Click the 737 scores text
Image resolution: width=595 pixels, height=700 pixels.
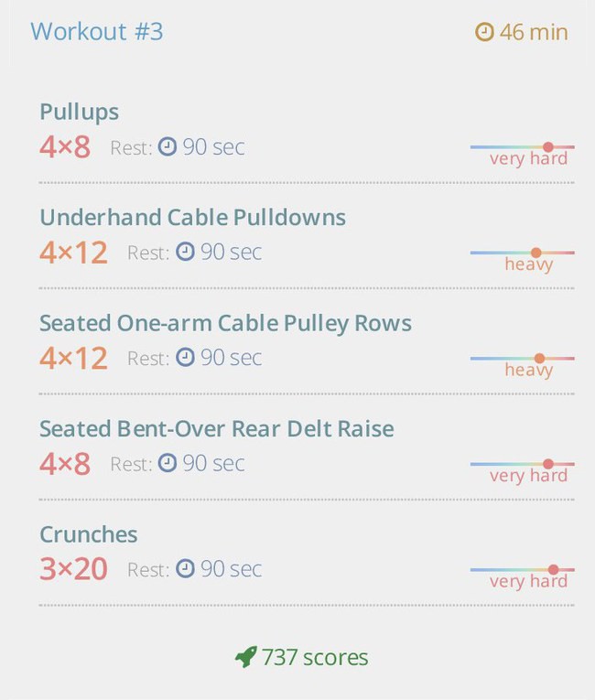click(x=315, y=657)
